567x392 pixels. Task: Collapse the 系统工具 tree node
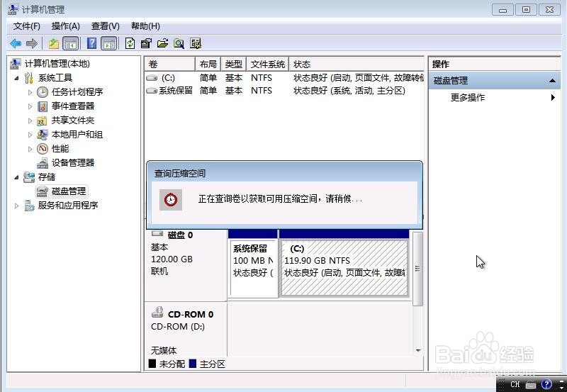(16, 78)
